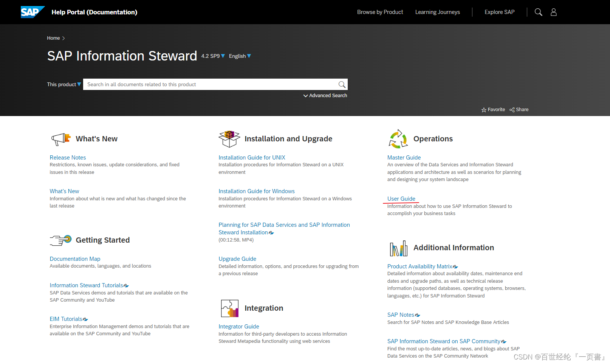Click the Favorite star icon
610x364 pixels.
click(484, 110)
